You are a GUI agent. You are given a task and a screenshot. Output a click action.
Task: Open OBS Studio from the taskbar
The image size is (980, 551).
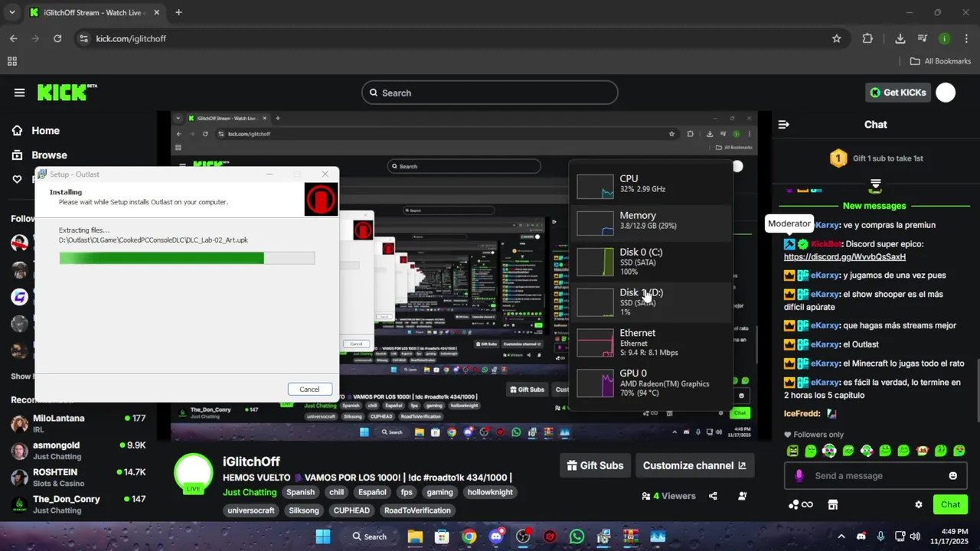click(523, 536)
